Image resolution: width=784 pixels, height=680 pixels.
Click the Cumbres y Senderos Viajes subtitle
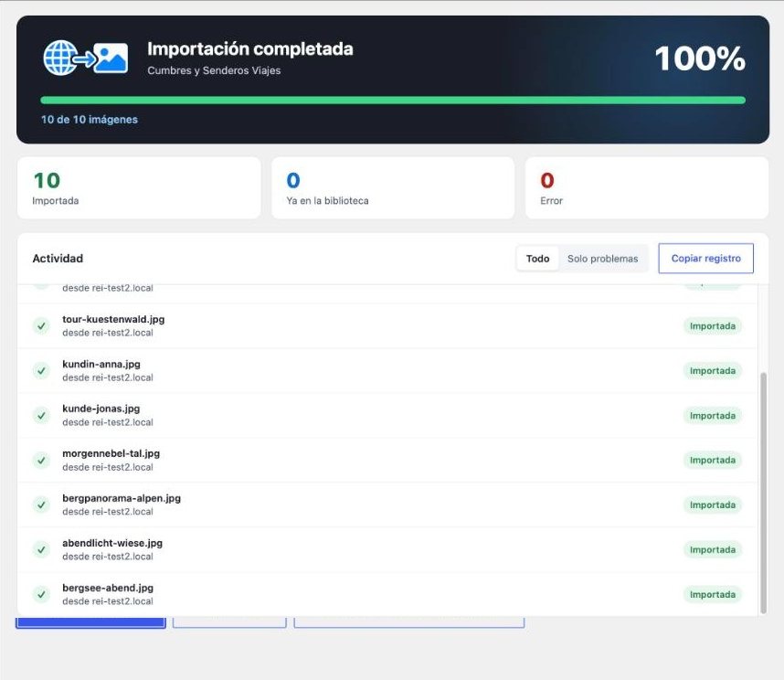[x=214, y=70]
